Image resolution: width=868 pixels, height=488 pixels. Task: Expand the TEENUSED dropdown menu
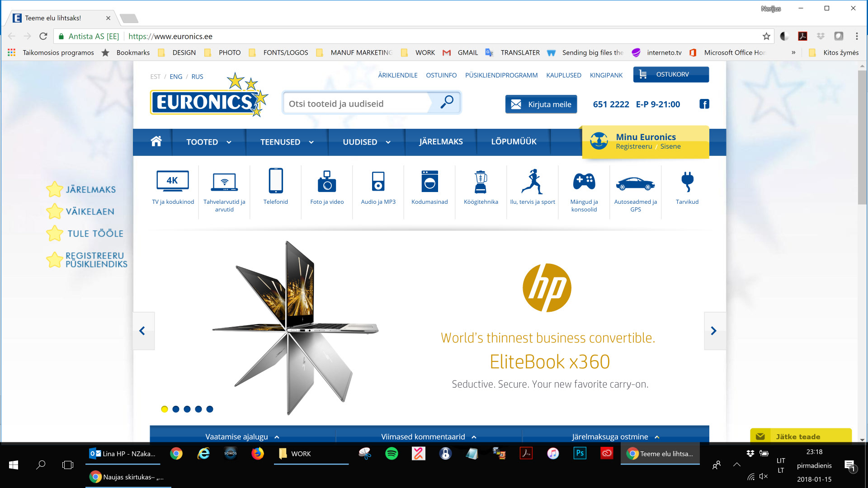(287, 142)
